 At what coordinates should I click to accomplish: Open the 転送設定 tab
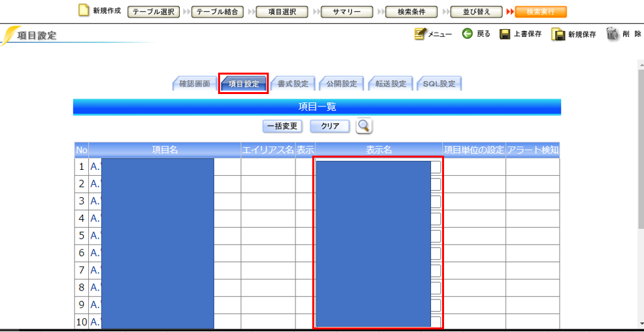[391, 84]
